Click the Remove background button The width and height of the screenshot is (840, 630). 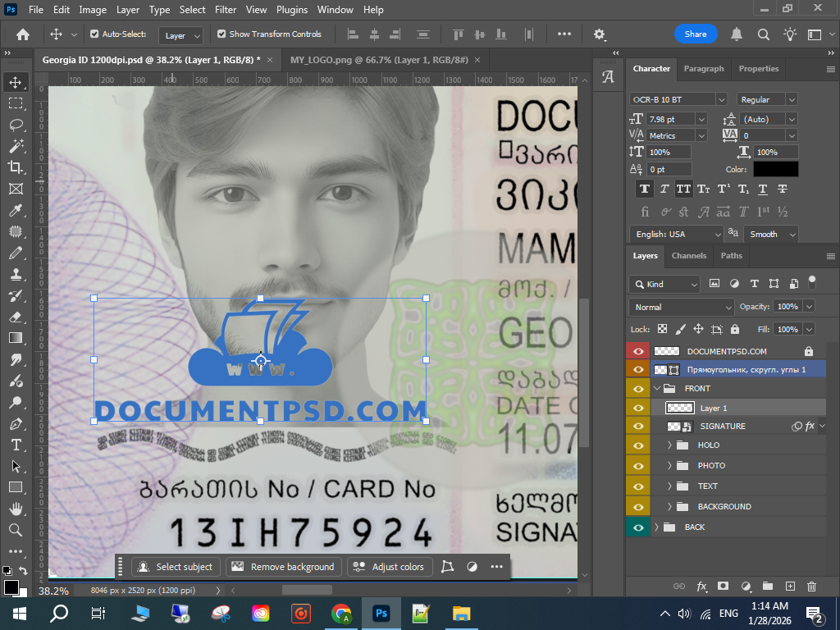(x=284, y=567)
